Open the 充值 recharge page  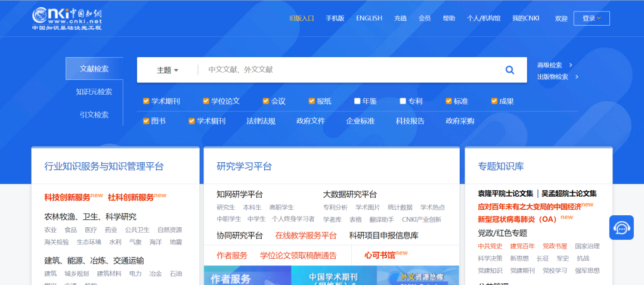[x=401, y=18]
